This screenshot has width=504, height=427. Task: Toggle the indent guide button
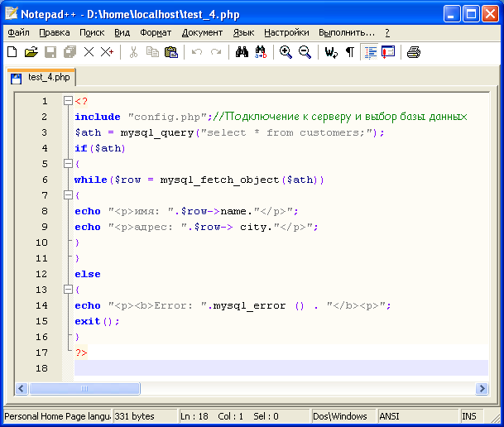point(370,52)
